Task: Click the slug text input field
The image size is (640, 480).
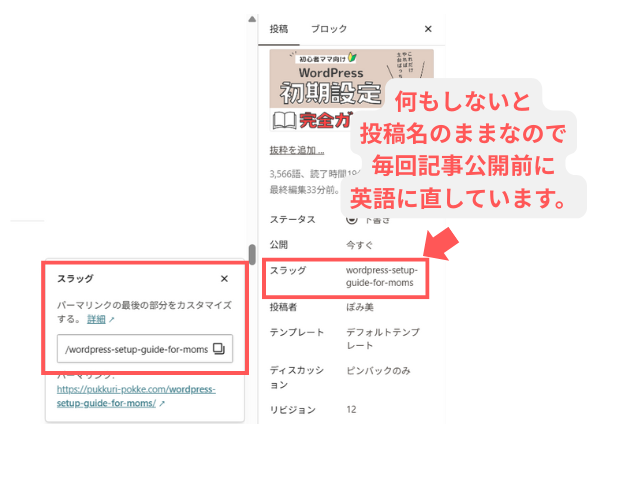Action: click(x=135, y=349)
